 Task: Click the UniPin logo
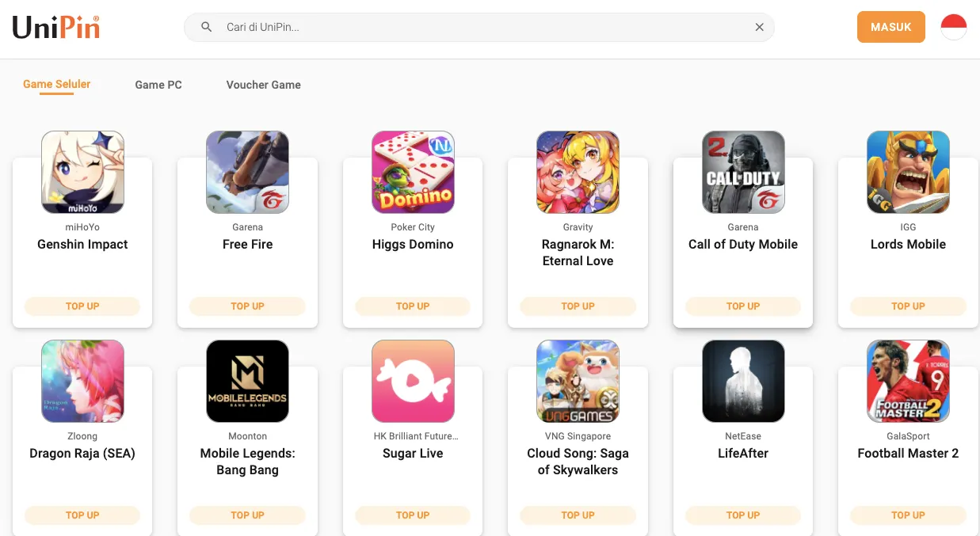[56, 28]
